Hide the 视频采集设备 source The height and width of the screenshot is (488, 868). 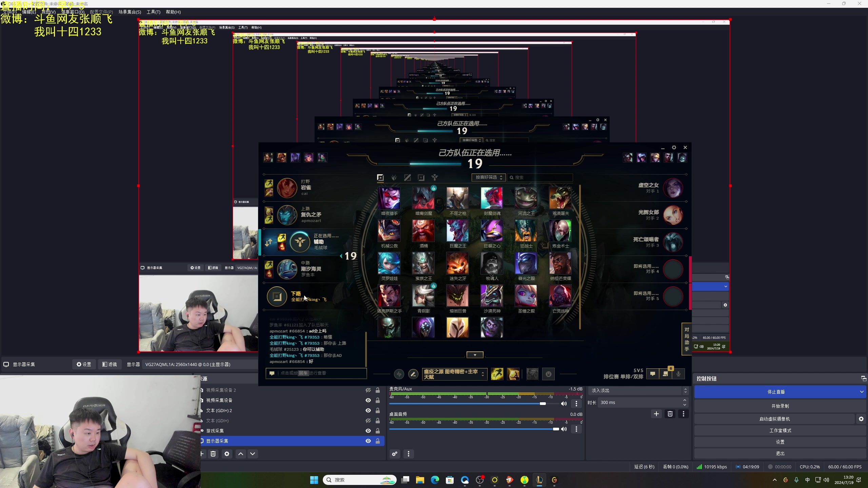pos(368,400)
